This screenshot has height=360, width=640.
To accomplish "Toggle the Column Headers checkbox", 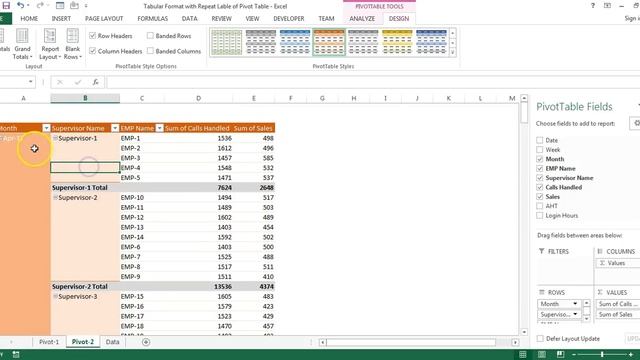I will pos(93,51).
